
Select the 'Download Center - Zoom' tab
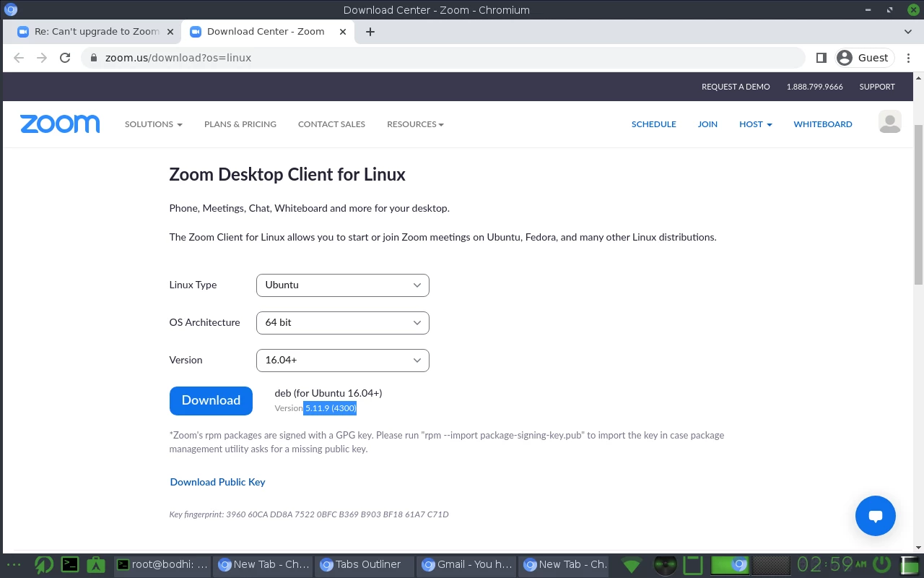click(269, 32)
